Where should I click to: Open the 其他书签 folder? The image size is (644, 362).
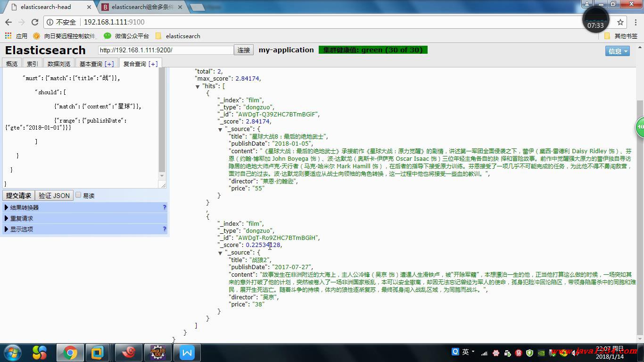pyautogui.click(x=621, y=36)
